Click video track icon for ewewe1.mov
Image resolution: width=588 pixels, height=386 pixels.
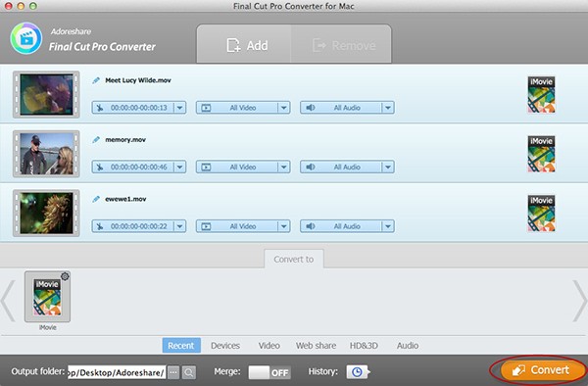(206, 226)
